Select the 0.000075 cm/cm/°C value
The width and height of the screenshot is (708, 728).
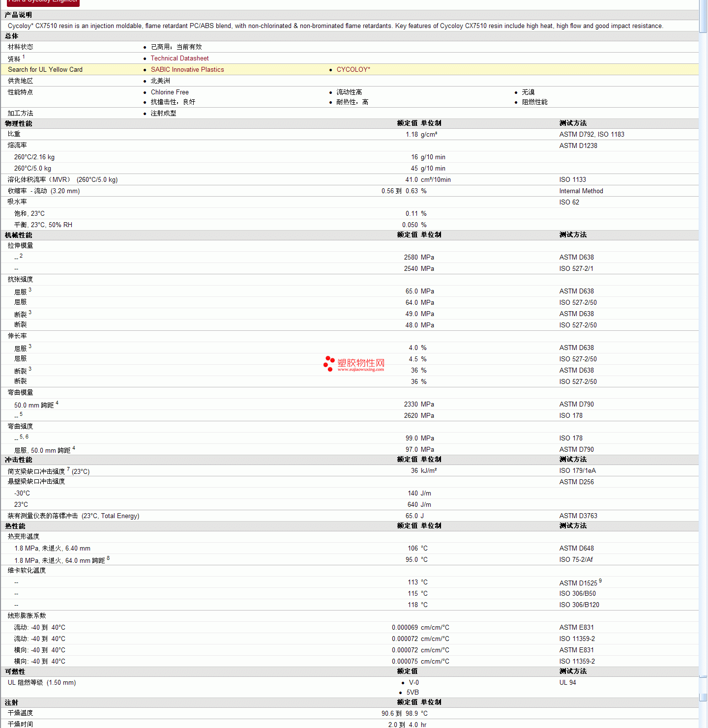click(420, 661)
